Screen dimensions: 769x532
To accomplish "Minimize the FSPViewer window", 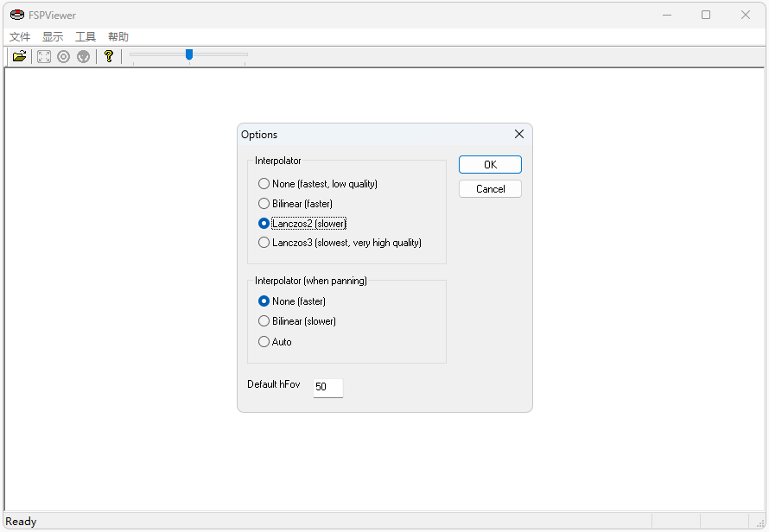I will tap(666, 15).
